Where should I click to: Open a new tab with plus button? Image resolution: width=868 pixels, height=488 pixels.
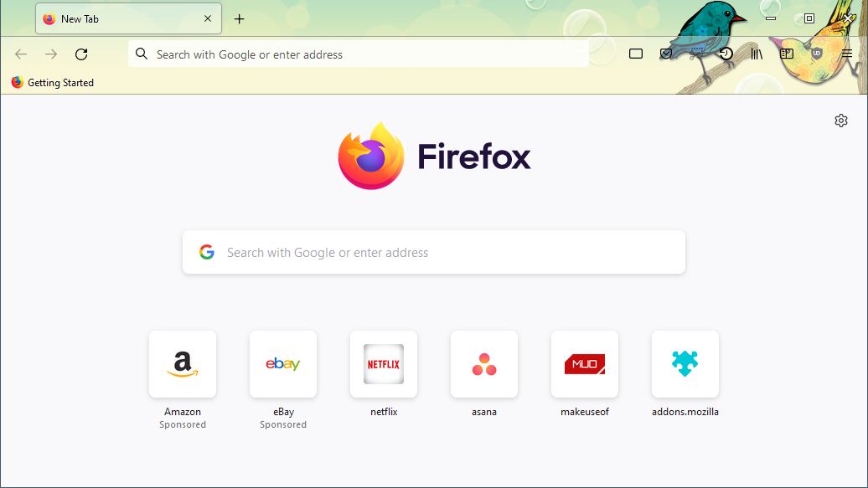(240, 18)
